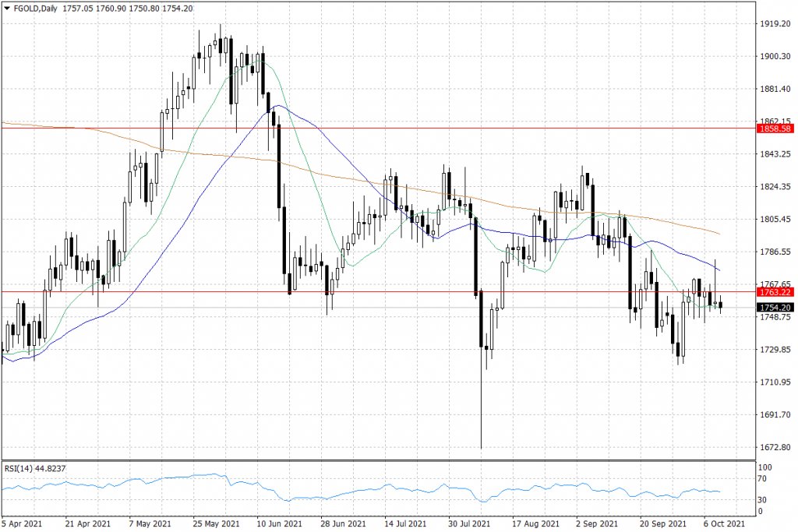Click the 1691.70 price scale value
The height and width of the screenshot is (532, 798).
pyautogui.click(x=775, y=414)
